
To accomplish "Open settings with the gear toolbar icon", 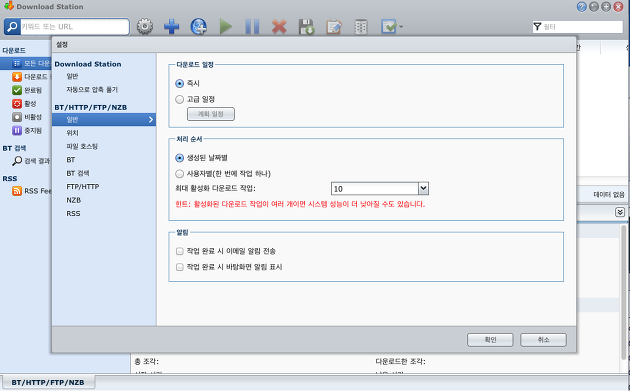I will (145, 27).
